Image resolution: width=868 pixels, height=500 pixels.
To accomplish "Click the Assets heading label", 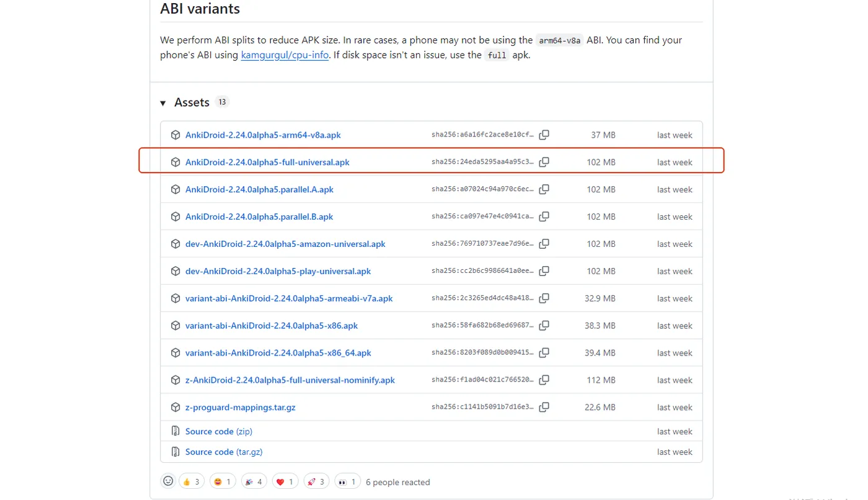I will point(192,102).
